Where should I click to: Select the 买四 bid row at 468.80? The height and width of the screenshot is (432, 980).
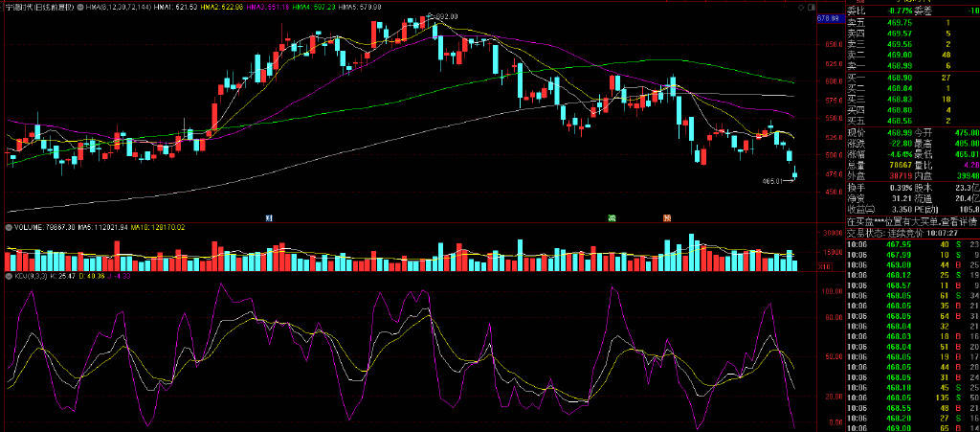pyautogui.click(x=912, y=109)
